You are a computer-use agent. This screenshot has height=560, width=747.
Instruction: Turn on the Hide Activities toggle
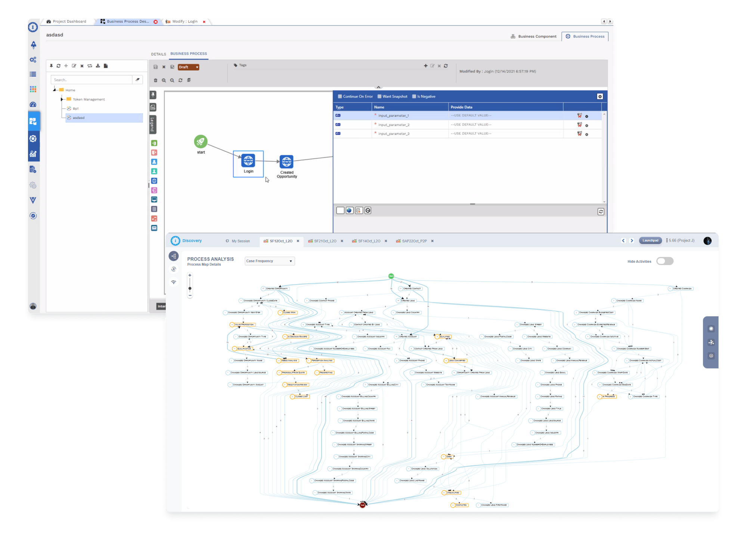(x=665, y=261)
